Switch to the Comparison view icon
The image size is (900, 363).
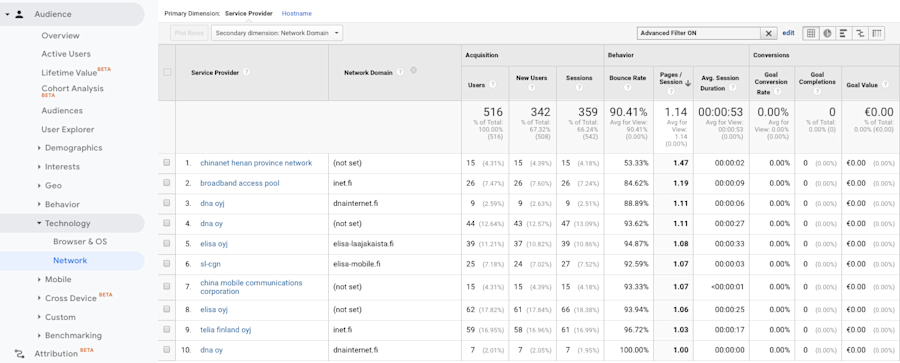[x=860, y=33]
